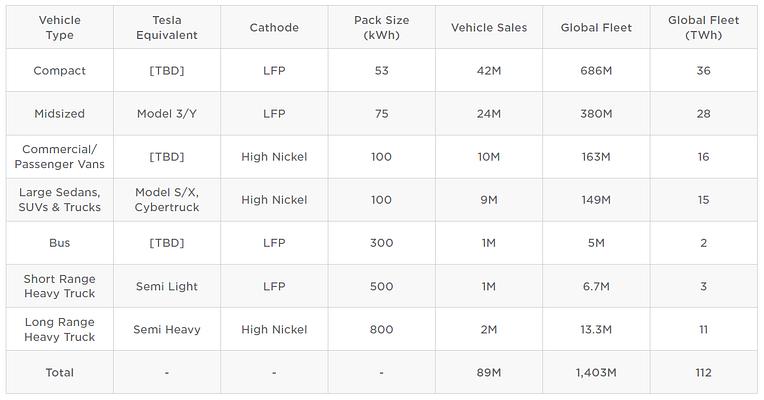
Task: Select the "Total" row label
Action: [60, 372]
